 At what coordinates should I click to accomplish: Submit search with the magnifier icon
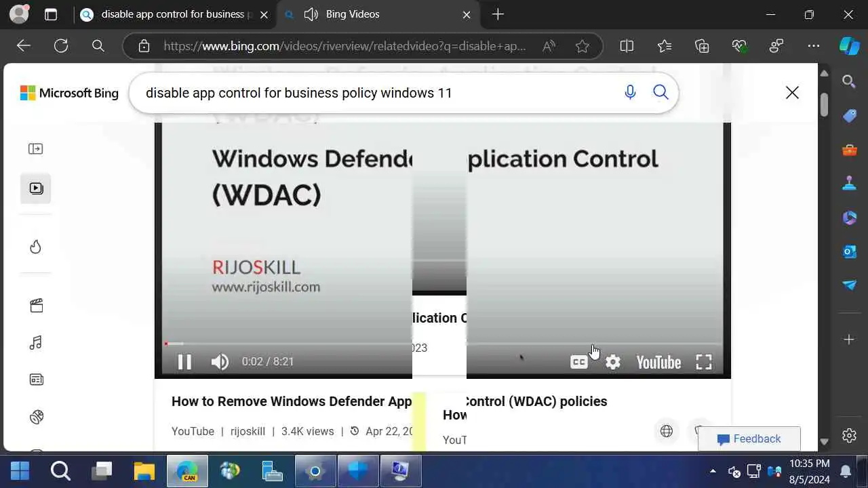coord(660,93)
